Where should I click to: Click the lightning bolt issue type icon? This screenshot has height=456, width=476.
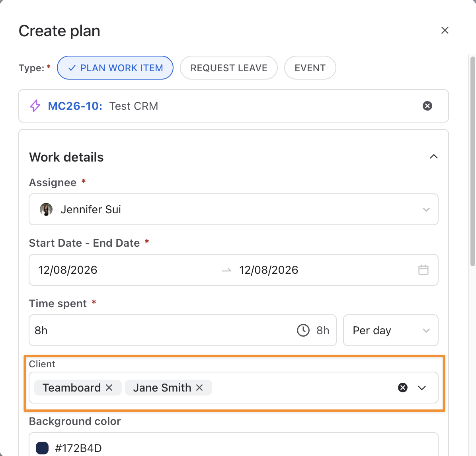(x=35, y=106)
